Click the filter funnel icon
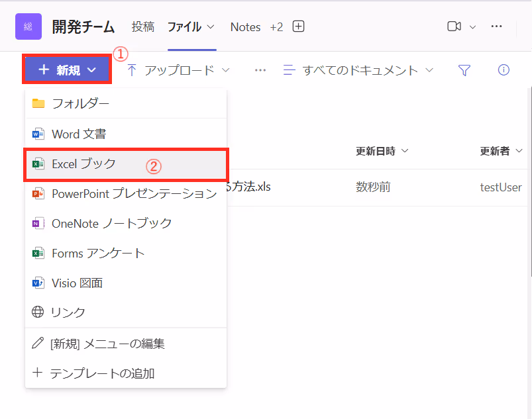The height and width of the screenshot is (419, 532). click(x=464, y=70)
